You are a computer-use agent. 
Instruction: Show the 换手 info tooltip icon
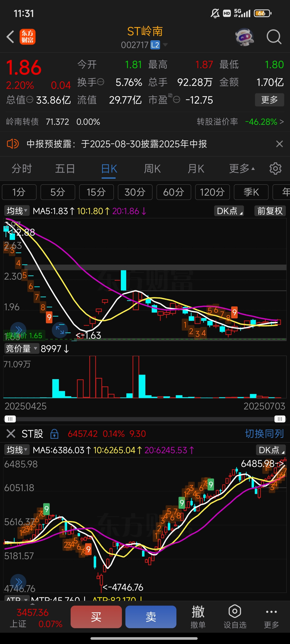click(100, 82)
